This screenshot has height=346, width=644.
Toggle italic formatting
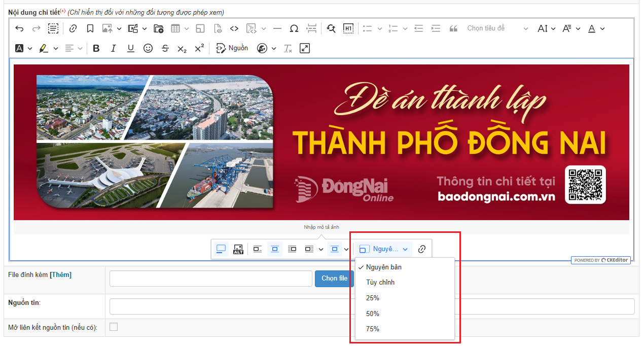[x=114, y=48]
